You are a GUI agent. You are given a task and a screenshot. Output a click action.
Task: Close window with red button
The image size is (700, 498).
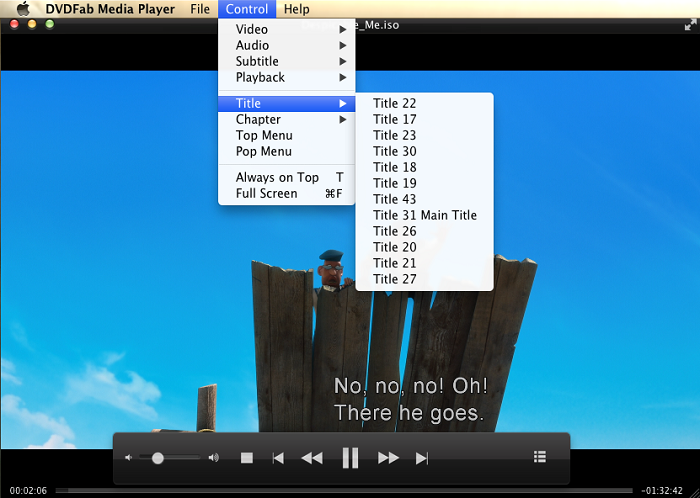pos(14,24)
